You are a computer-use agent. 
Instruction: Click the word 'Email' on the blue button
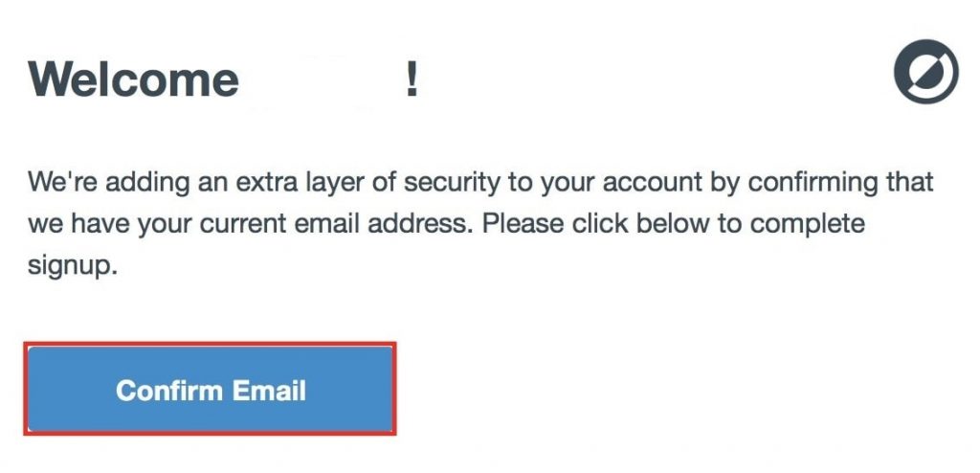pyautogui.click(x=269, y=390)
